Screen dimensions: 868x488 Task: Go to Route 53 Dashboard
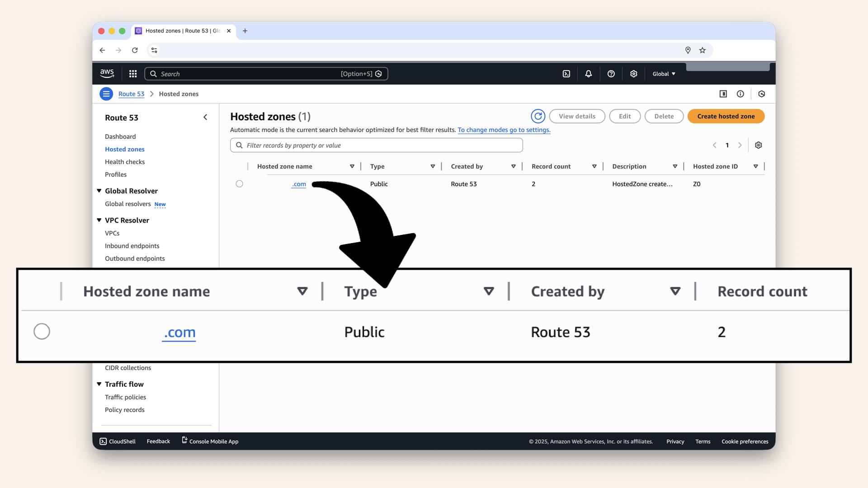point(120,136)
